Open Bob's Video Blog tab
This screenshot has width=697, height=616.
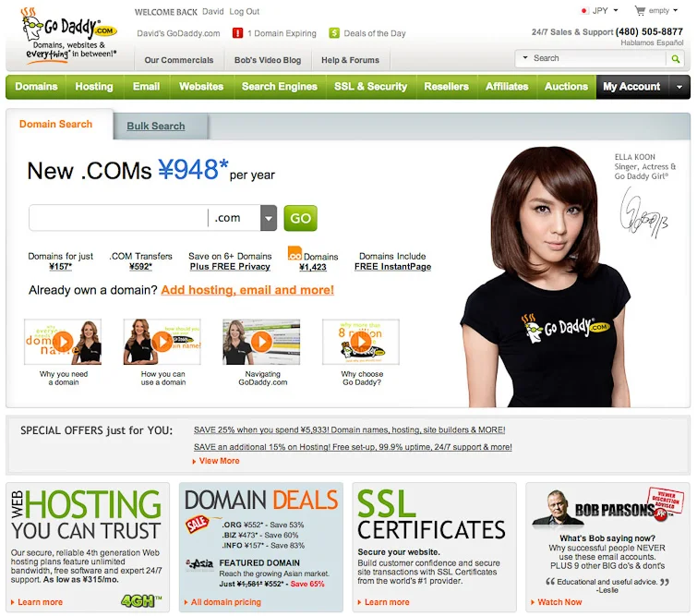pos(268,60)
